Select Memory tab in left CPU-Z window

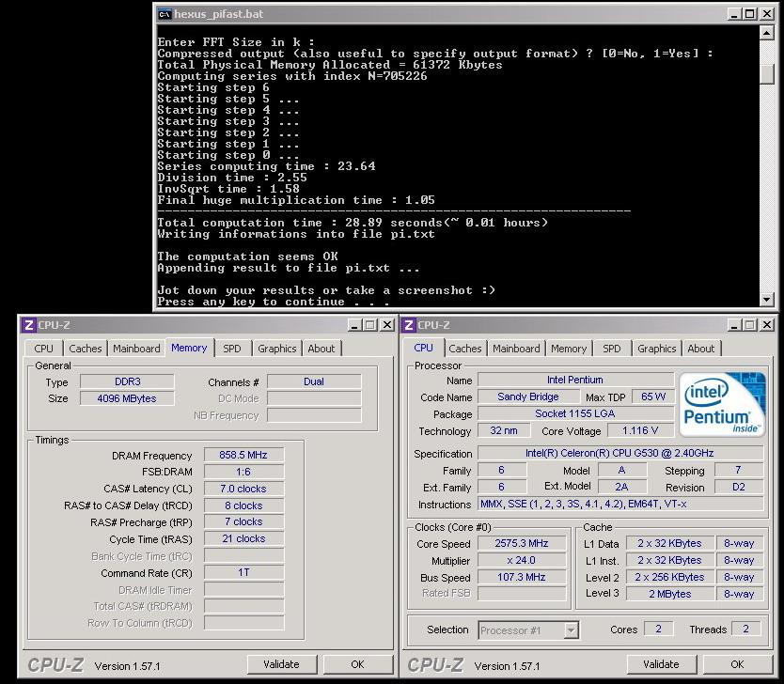pyautogui.click(x=189, y=348)
